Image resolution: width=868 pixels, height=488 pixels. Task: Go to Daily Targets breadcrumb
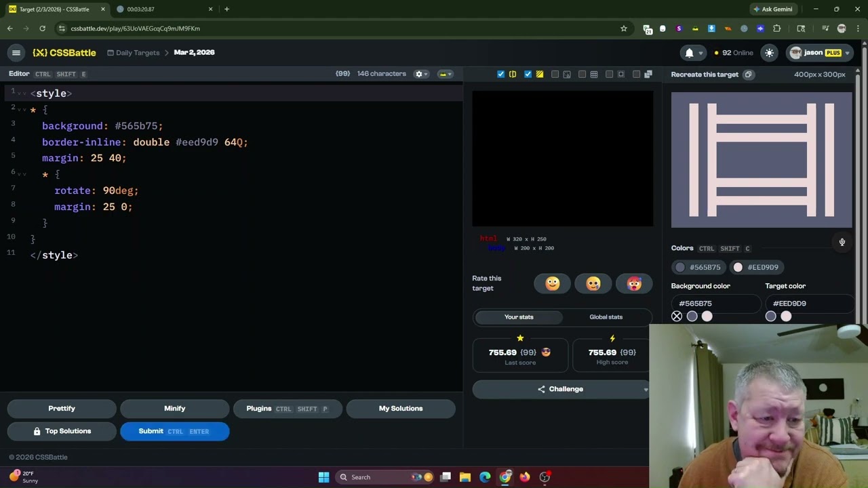pyautogui.click(x=133, y=52)
